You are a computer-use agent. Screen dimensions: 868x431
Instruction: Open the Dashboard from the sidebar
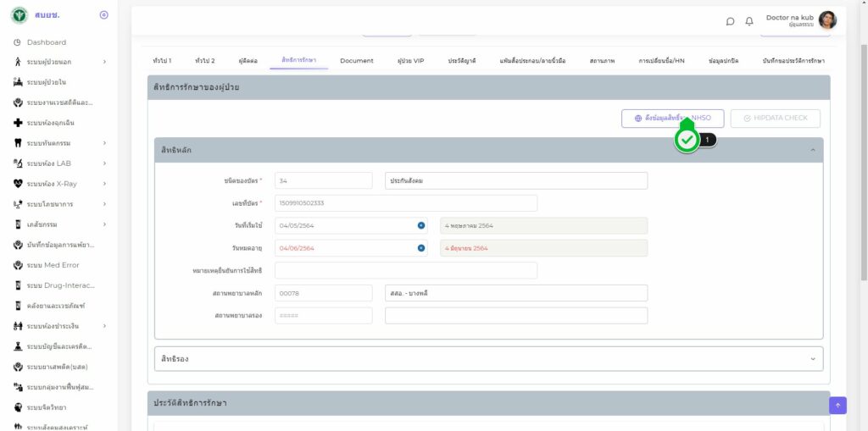click(x=46, y=42)
